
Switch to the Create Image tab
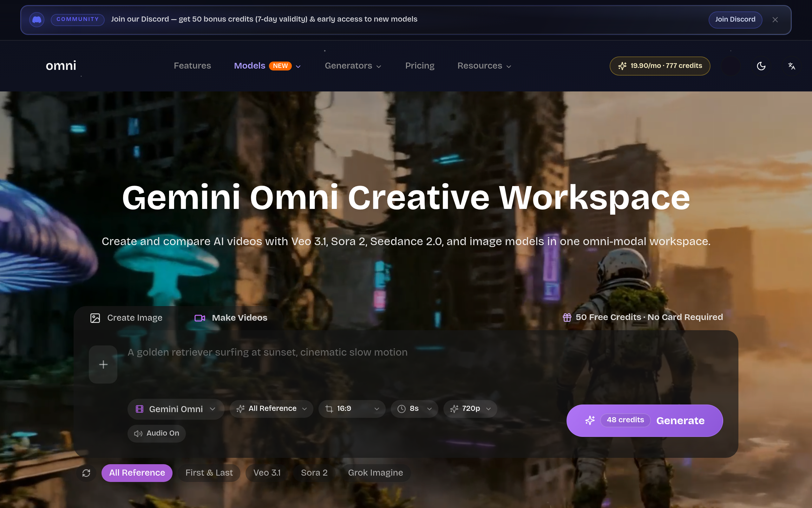tap(126, 318)
